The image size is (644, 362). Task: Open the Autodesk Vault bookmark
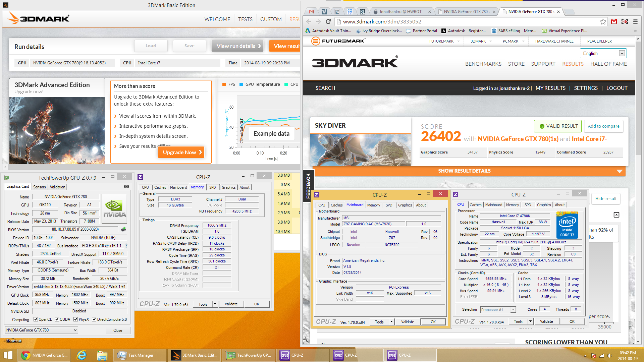pos(328,31)
